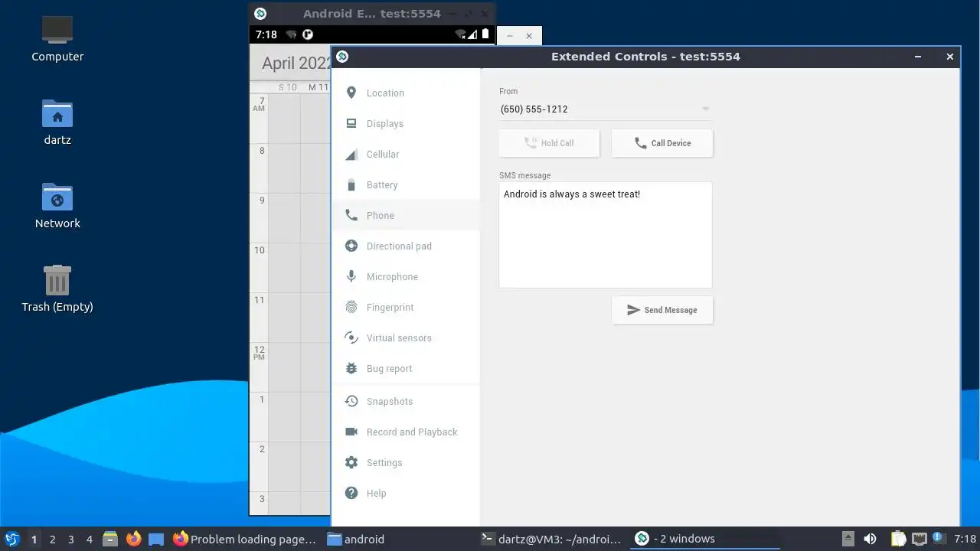Launch Firefox from taskbar quick launch

tap(133, 539)
